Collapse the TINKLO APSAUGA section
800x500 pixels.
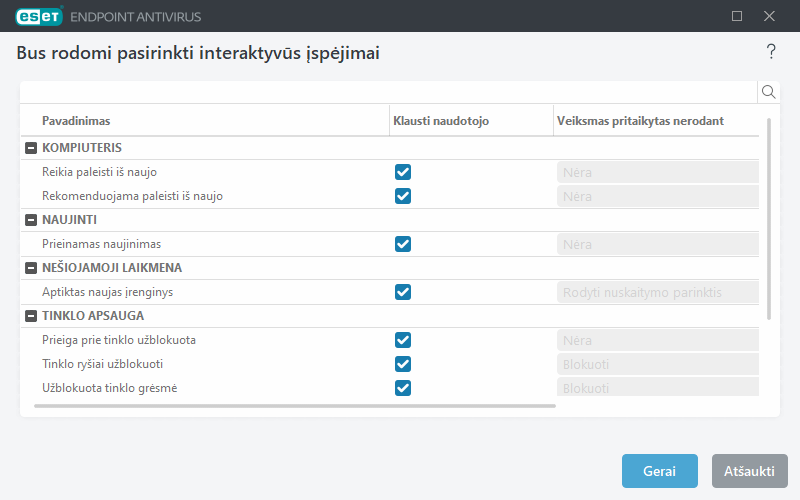click(31, 316)
